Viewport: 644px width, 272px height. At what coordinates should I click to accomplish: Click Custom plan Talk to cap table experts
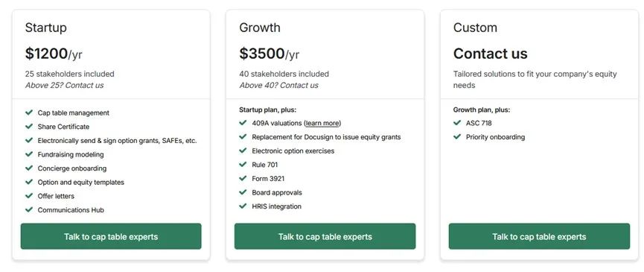[x=539, y=236]
